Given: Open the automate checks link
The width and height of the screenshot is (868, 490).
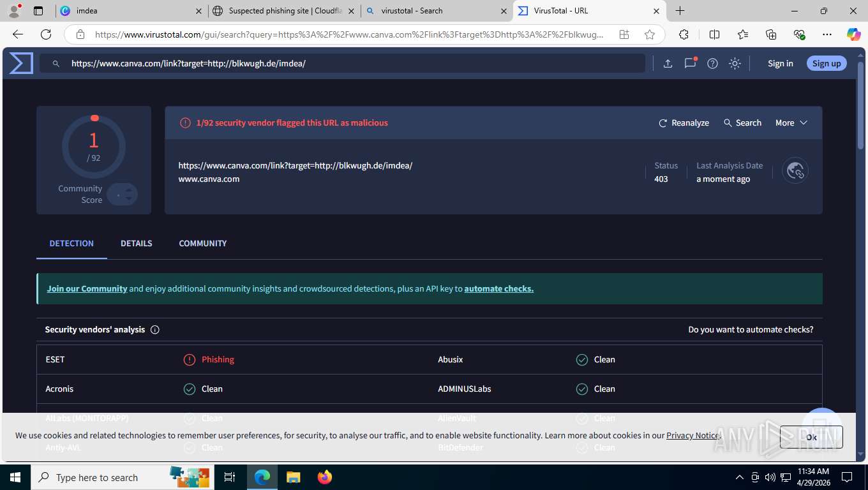Looking at the screenshot, I should pyautogui.click(x=499, y=288).
